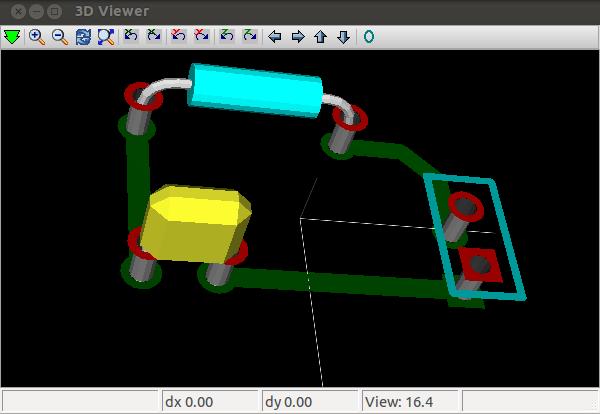The height and width of the screenshot is (414, 600).
Task: Zoom out using the magnifier minus icon
Action: coord(59,37)
